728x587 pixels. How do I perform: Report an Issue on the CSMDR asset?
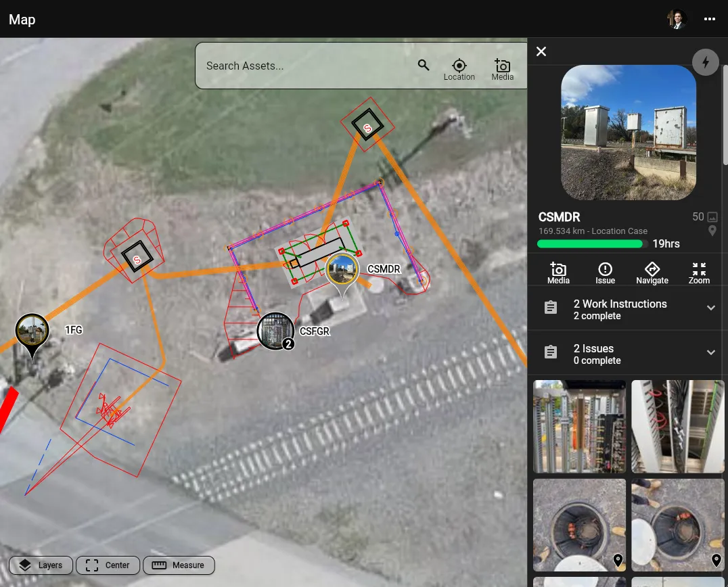[605, 271]
